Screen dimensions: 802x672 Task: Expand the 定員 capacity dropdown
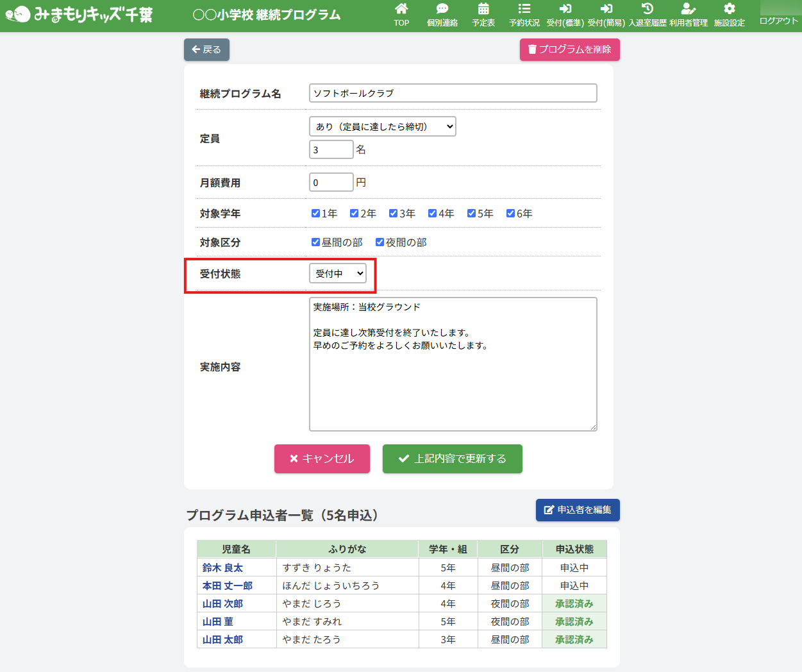pyautogui.click(x=382, y=126)
